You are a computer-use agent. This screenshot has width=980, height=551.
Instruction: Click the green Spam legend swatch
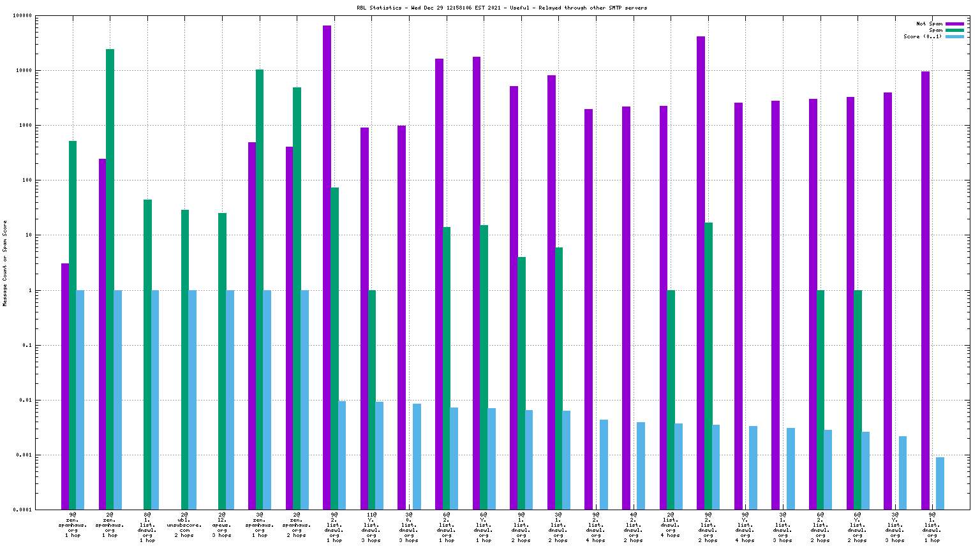coord(954,30)
